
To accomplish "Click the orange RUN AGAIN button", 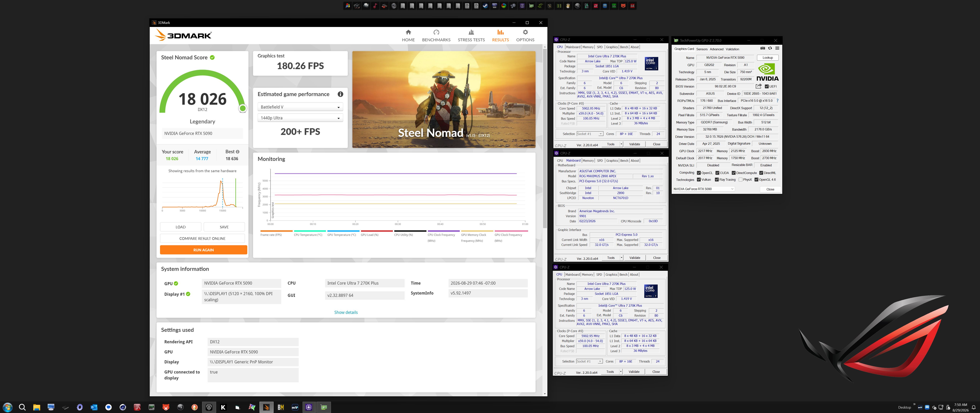I will (x=203, y=250).
